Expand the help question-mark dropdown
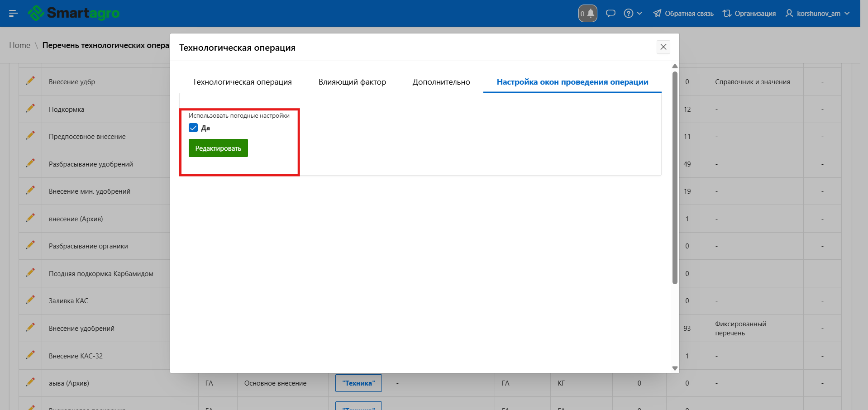Viewport: 868px width, 410px height. tap(633, 14)
